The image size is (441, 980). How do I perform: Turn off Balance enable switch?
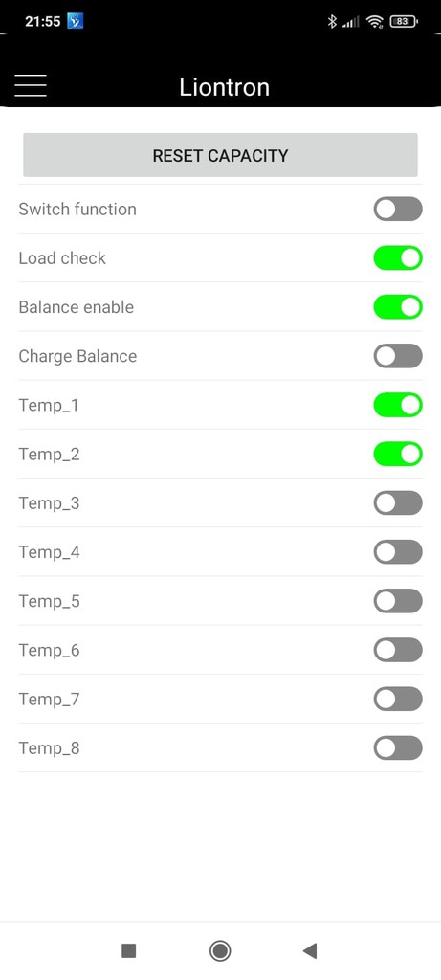click(398, 307)
